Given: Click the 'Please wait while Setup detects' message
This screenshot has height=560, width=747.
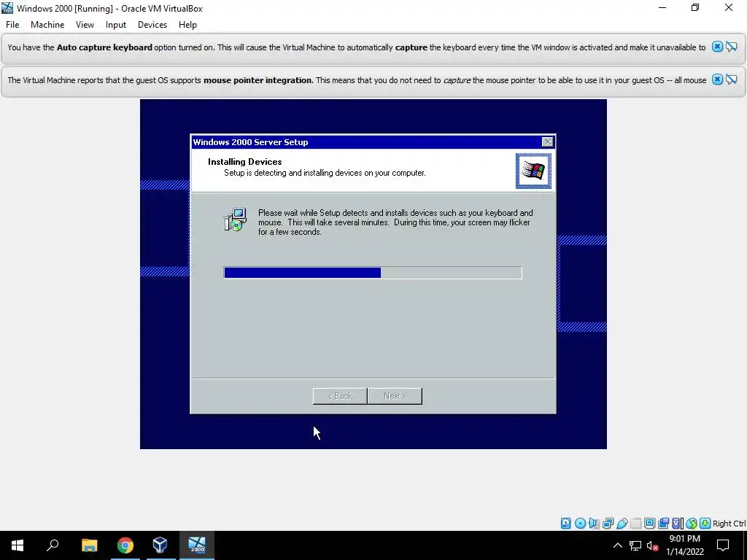Looking at the screenshot, I should click(x=395, y=222).
